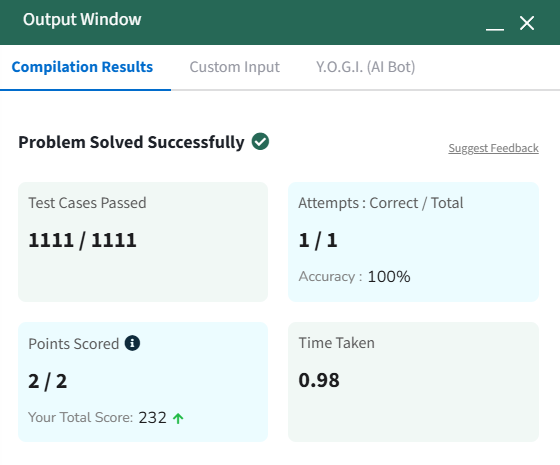This screenshot has height=465, width=560.
Task: Close the Output Window
Action: (527, 23)
